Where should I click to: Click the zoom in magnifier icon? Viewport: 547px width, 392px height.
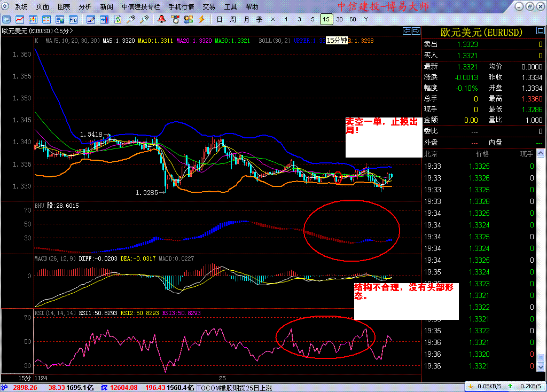coord(131,20)
